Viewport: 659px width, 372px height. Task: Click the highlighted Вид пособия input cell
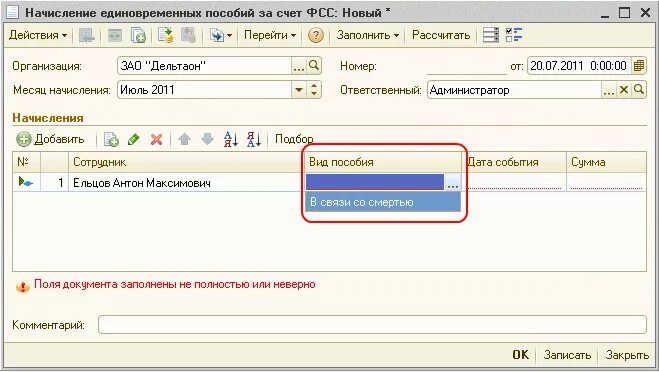[375, 182]
